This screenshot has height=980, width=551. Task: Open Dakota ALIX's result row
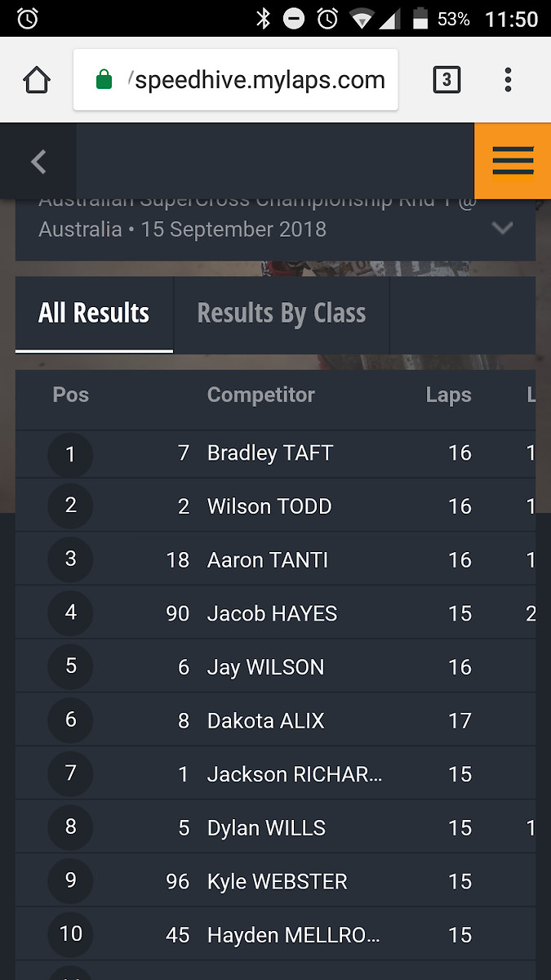click(275, 720)
